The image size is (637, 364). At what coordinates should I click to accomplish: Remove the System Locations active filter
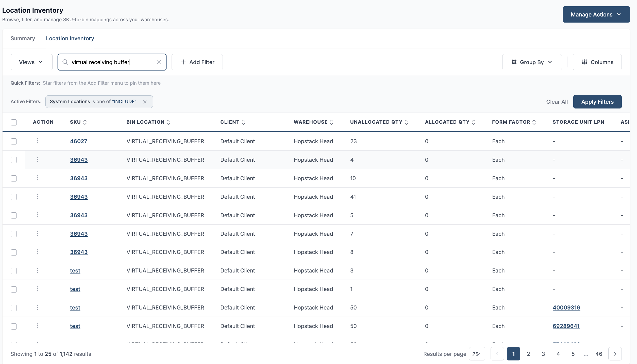(x=145, y=102)
